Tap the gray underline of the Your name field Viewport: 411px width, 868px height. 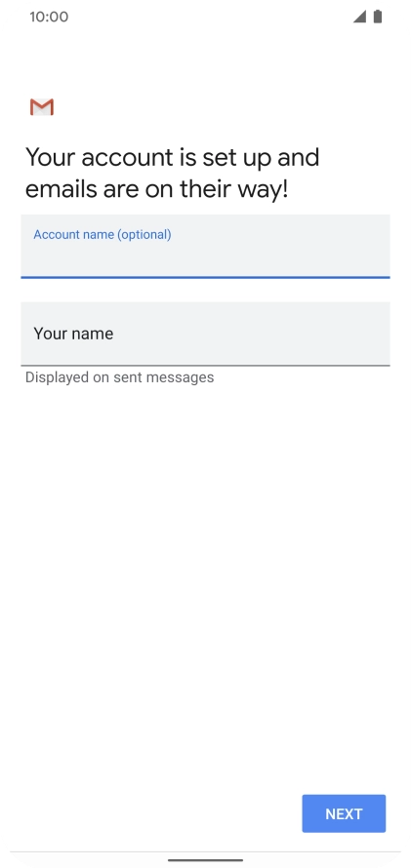pos(205,366)
